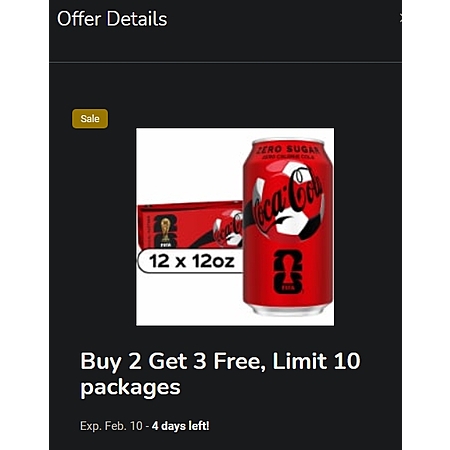Screen dimensions: 450x450
Task: Click the Limit 10 text in the offer
Action: pyautogui.click(x=317, y=361)
